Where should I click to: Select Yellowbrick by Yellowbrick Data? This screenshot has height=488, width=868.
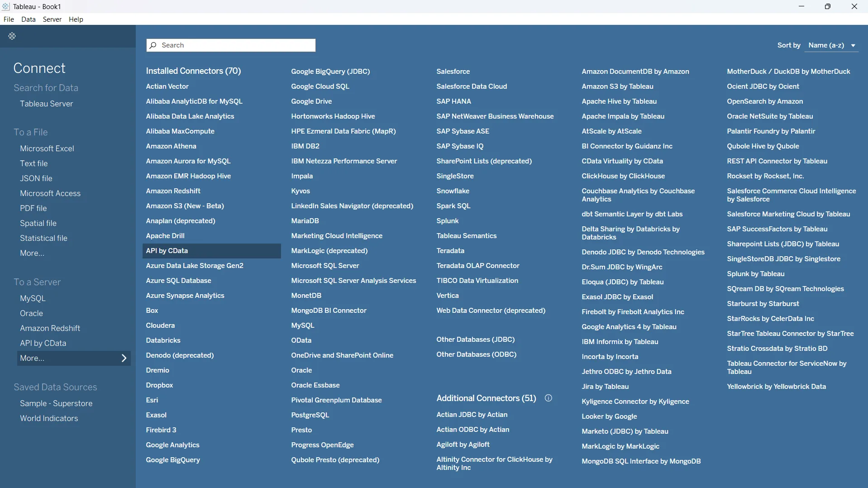click(x=776, y=387)
